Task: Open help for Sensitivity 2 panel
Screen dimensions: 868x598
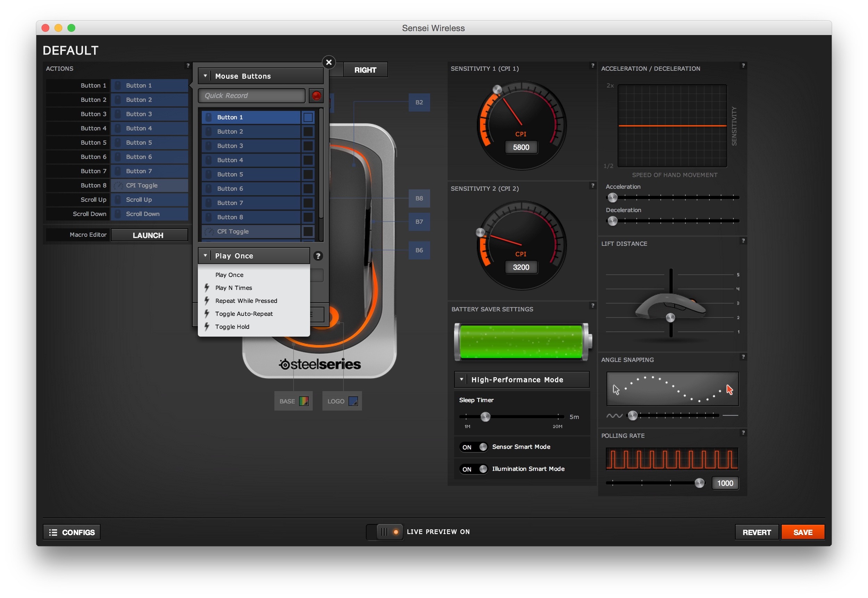Action: [x=592, y=185]
